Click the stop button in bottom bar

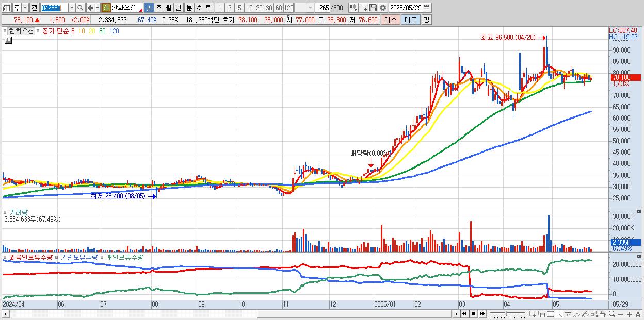[474, 314]
